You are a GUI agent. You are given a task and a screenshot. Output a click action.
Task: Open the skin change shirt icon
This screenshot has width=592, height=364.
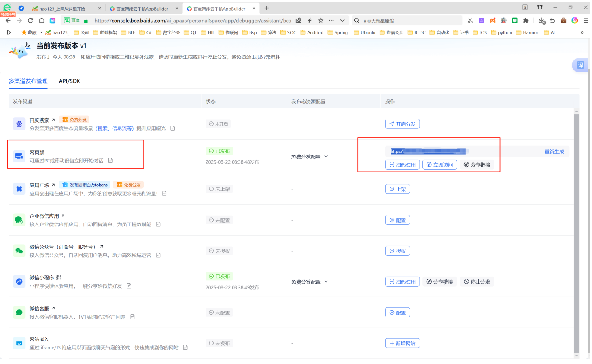point(540,7)
